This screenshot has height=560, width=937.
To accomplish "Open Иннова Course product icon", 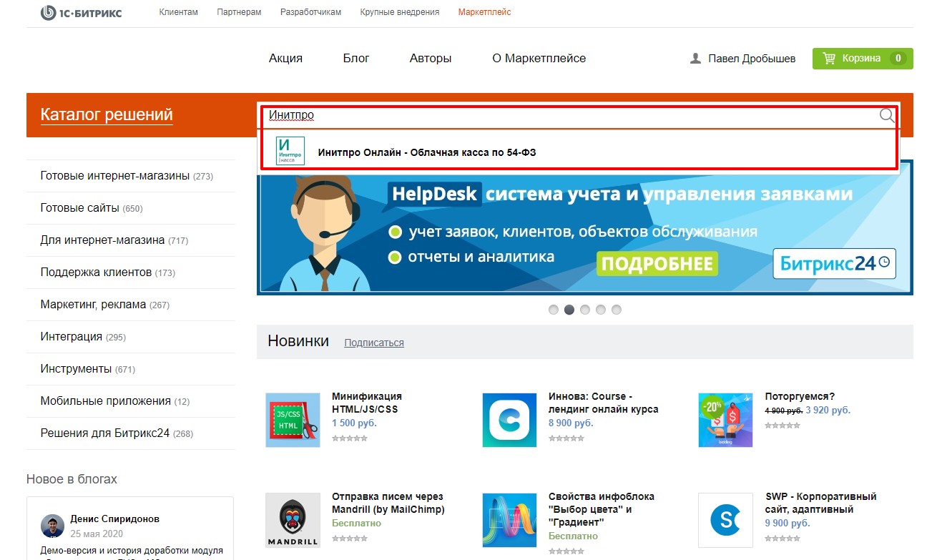I will point(509,420).
